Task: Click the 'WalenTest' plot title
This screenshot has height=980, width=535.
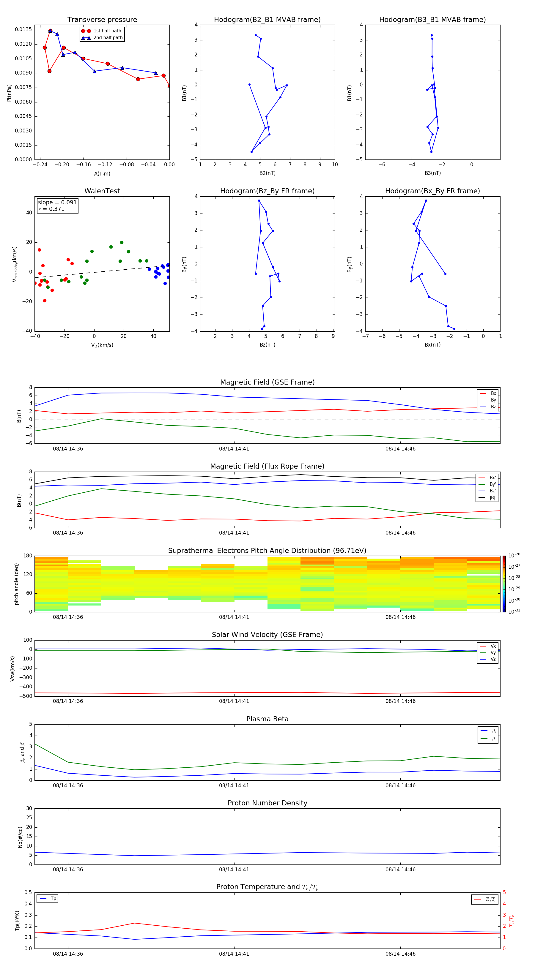Action: click(x=102, y=191)
